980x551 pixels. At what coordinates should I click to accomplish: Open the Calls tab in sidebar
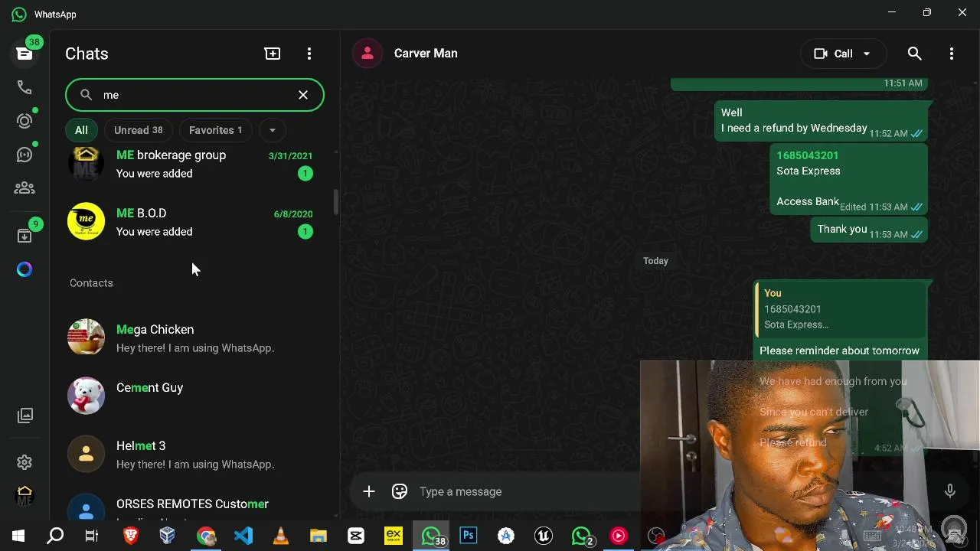tap(24, 87)
